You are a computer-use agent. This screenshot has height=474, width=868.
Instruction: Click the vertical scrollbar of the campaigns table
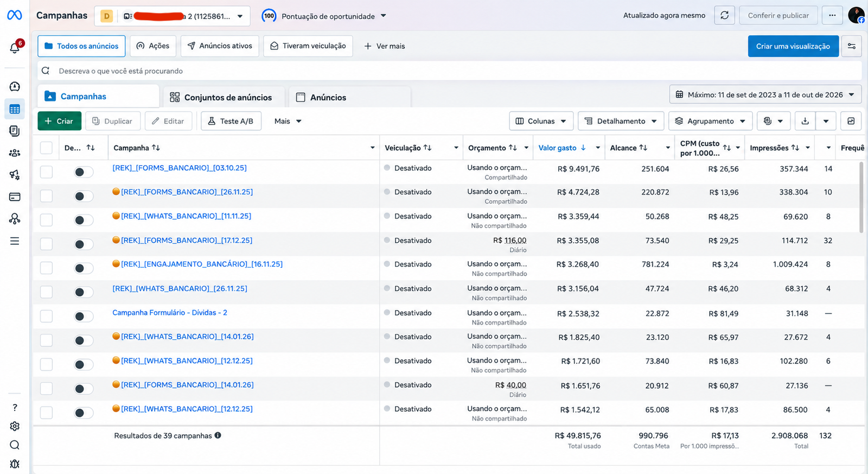click(861, 198)
